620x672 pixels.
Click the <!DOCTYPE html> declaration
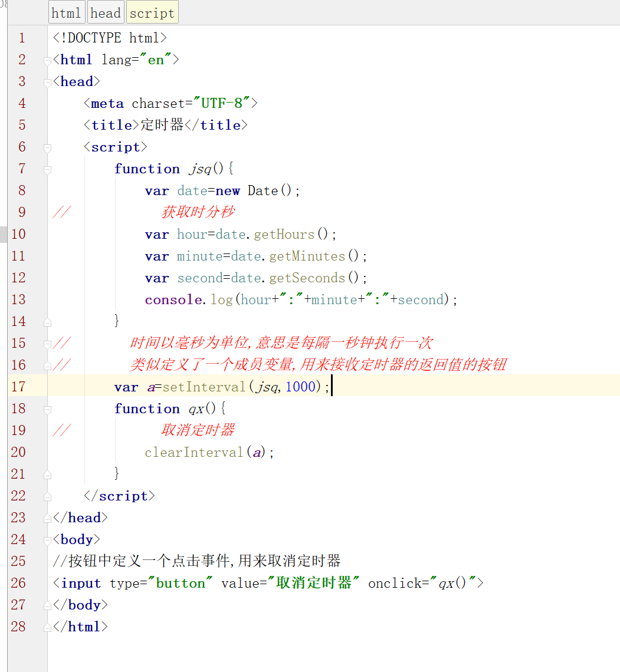pos(110,38)
